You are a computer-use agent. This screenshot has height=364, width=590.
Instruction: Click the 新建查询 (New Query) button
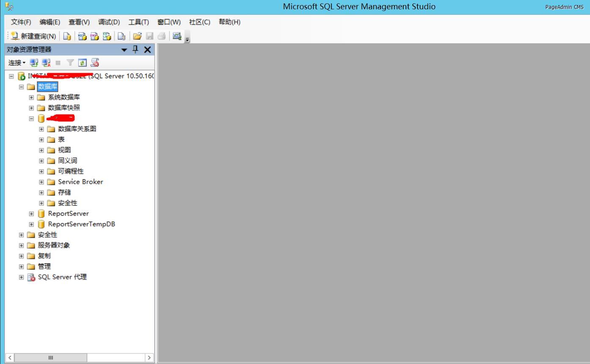coord(33,36)
